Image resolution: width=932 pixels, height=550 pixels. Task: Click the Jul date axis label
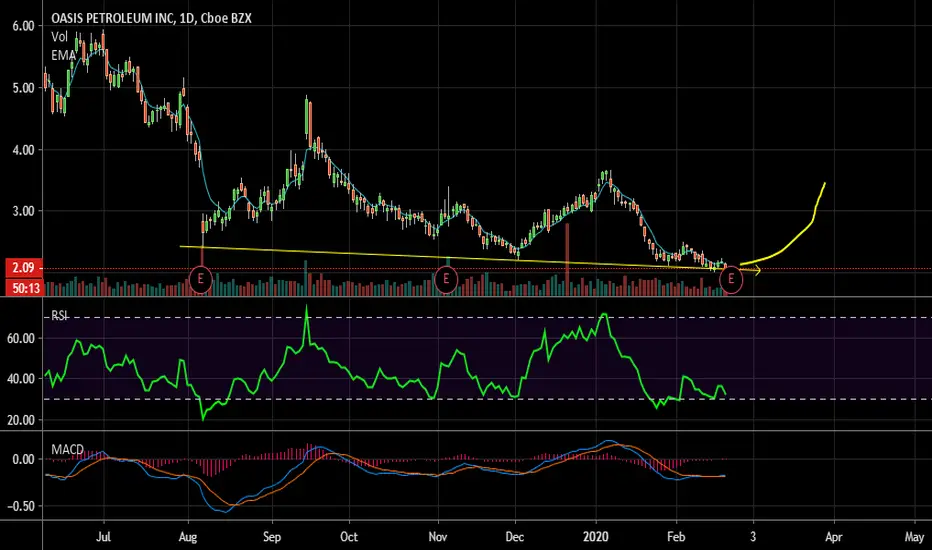coord(103,537)
